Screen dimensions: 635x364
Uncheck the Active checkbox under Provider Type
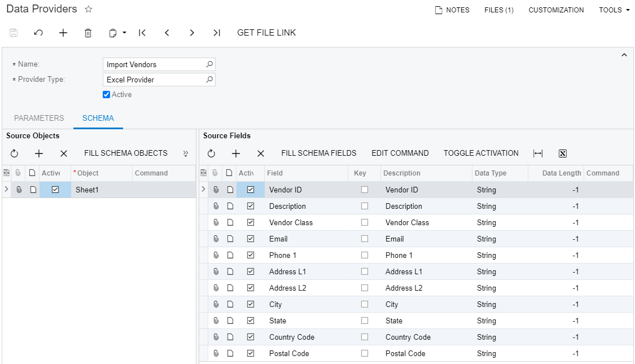[106, 95]
